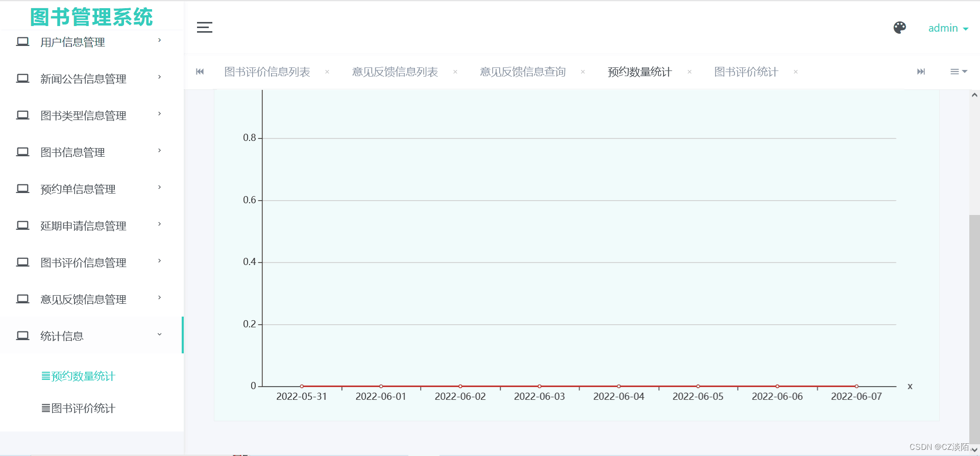980x456 pixels.
Task: Expand chevron of 图书类型信息管理
Action: [160, 113]
